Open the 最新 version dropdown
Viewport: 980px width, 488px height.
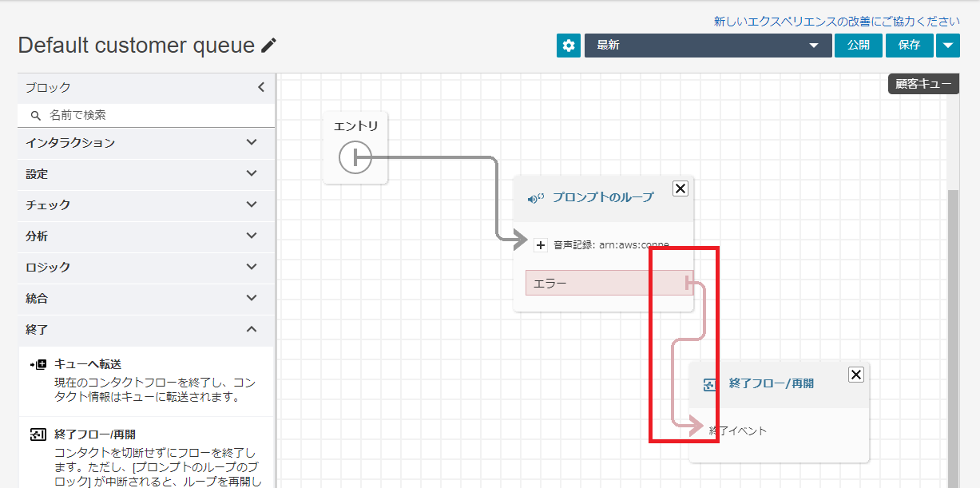tap(708, 46)
